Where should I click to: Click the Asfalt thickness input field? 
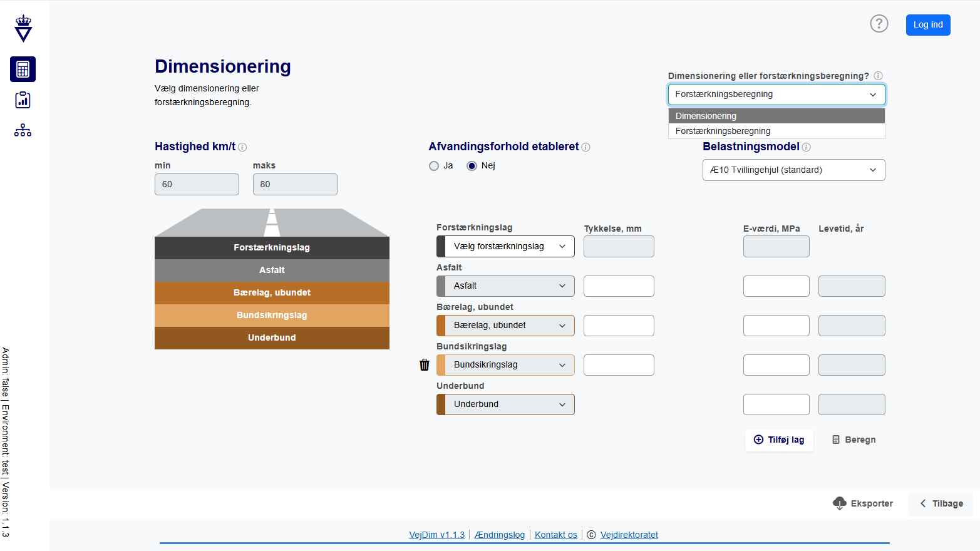[x=619, y=286]
